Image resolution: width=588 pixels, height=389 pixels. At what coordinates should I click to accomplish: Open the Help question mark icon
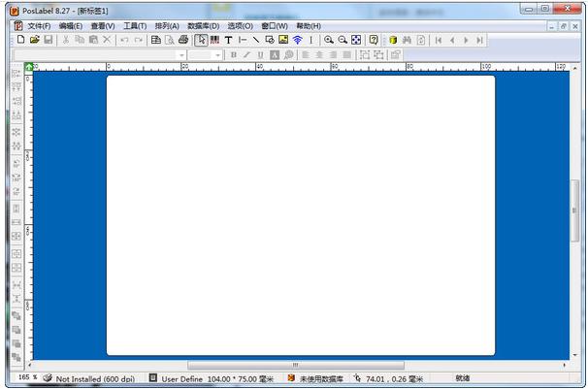coord(374,40)
